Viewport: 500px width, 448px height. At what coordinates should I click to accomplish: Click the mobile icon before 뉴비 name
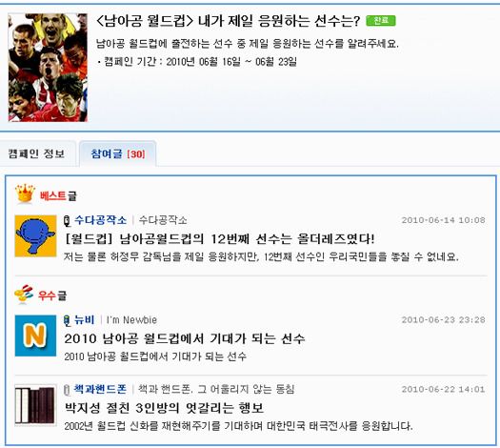[x=67, y=320]
